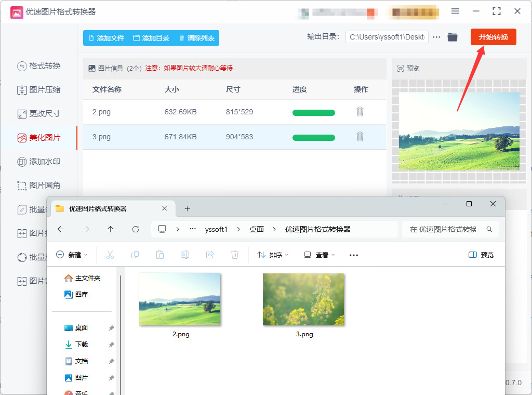Refresh the File Explorer folder

tap(136, 229)
